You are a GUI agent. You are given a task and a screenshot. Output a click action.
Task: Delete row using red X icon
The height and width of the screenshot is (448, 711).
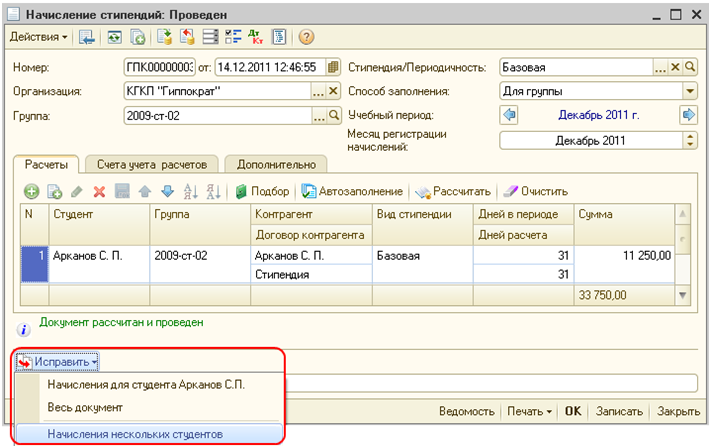[x=99, y=191]
